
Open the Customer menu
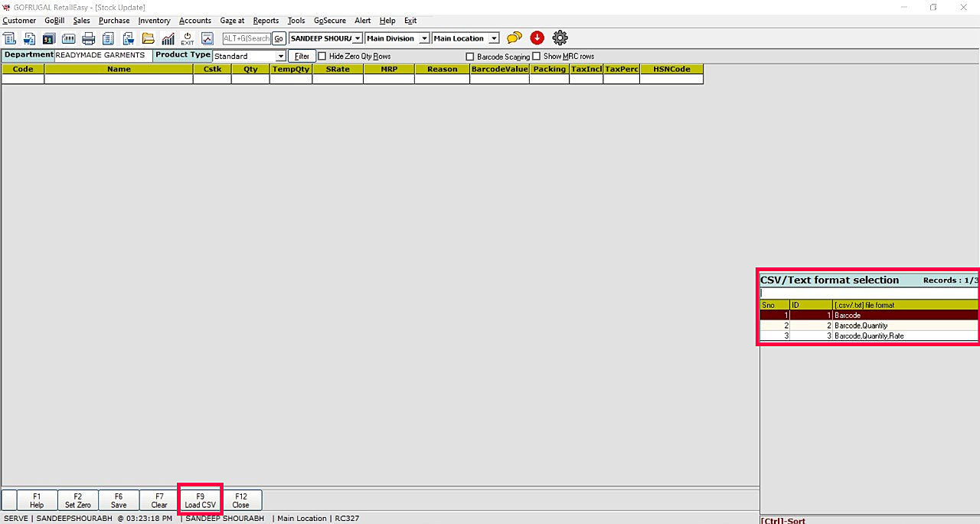coord(19,21)
